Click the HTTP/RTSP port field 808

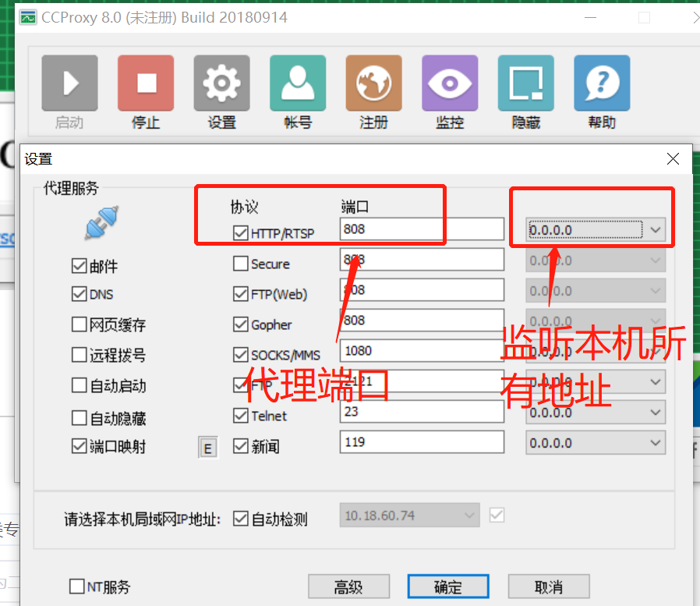tap(422, 229)
